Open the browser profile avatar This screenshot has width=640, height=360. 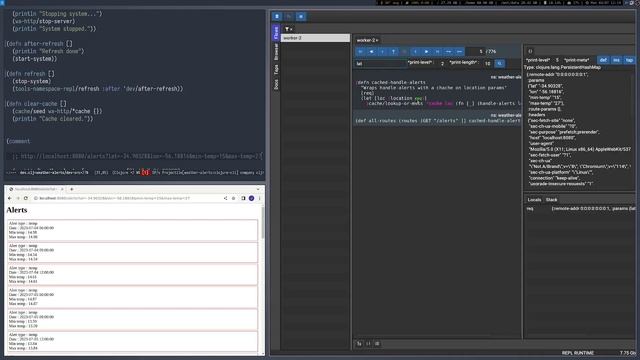pos(251,198)
